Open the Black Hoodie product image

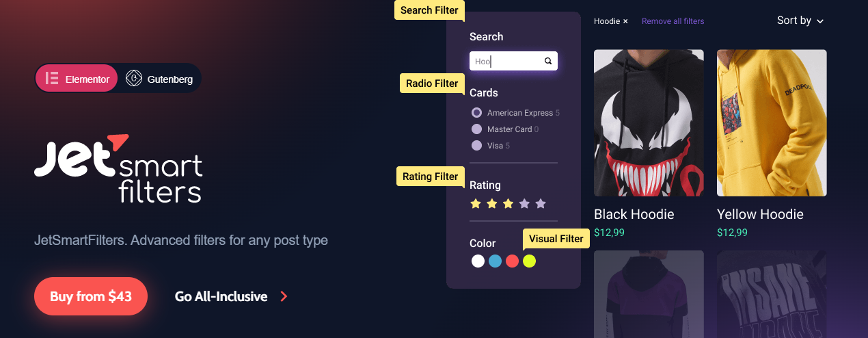click(649, 122)
